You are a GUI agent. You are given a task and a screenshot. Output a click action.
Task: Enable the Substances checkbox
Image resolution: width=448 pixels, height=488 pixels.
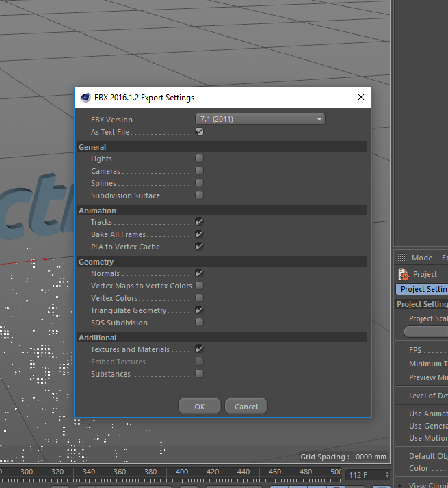tap(200, 373)
